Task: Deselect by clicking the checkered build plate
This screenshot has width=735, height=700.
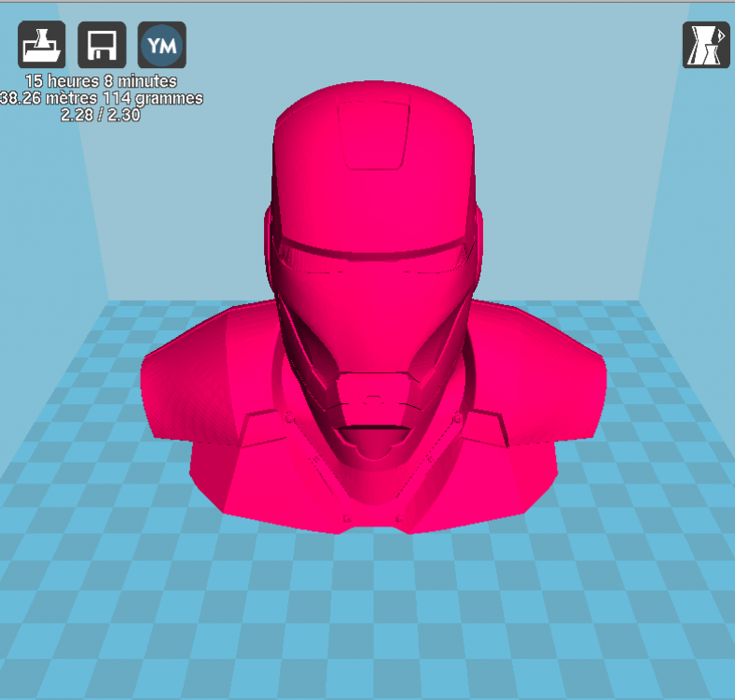Action: click(x=366, y=609)
